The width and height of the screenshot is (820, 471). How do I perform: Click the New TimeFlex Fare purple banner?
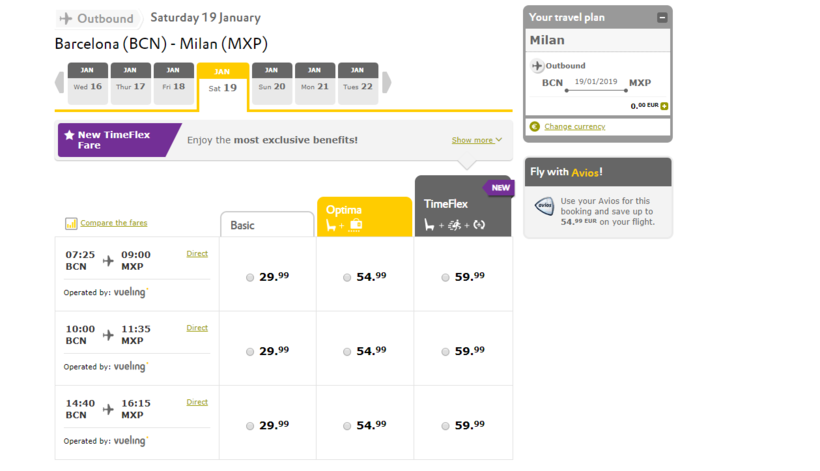119,140
